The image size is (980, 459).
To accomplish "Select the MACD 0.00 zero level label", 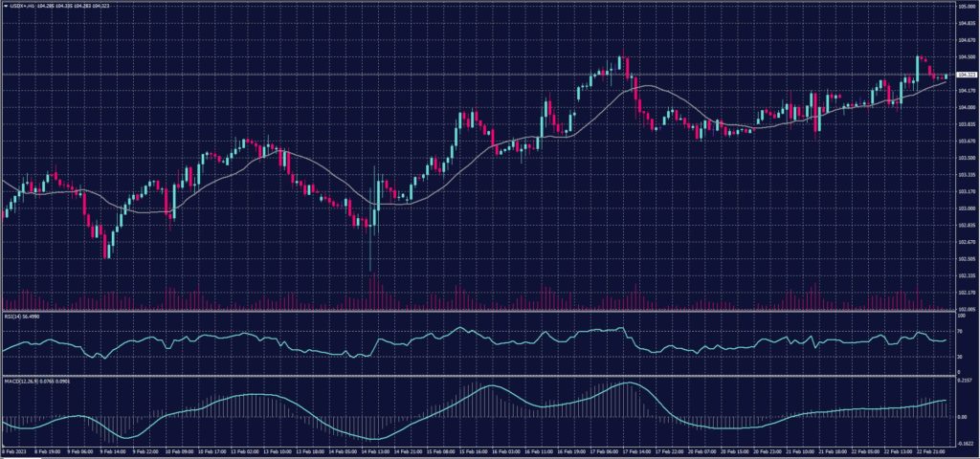I will tap(961, 417).
